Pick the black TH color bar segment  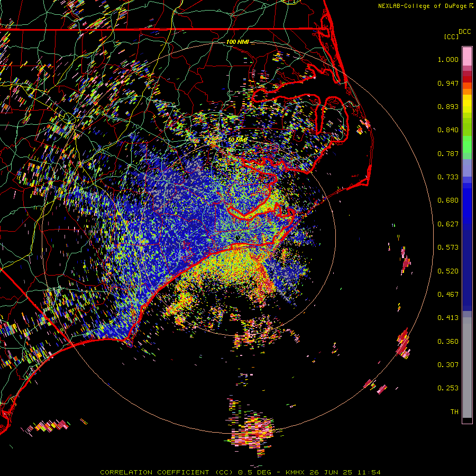click(x=467, y=420)
